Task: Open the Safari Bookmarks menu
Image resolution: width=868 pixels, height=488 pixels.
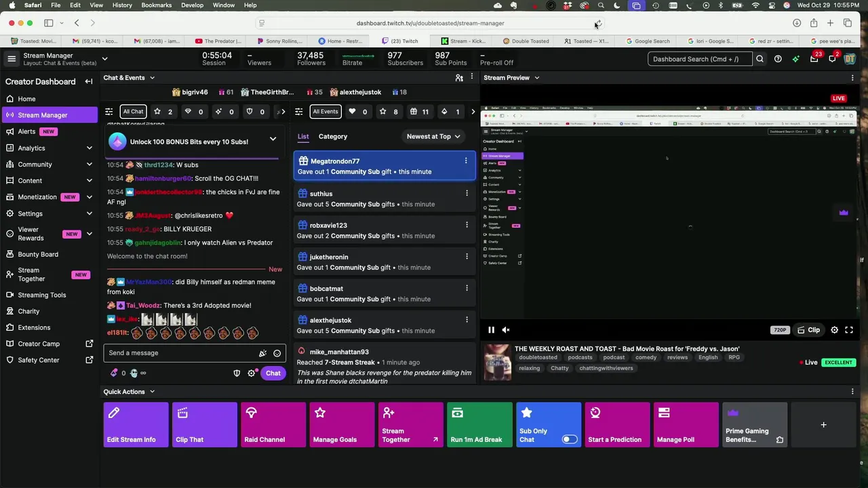Action: pyautogui.click(x=156, y=5)
